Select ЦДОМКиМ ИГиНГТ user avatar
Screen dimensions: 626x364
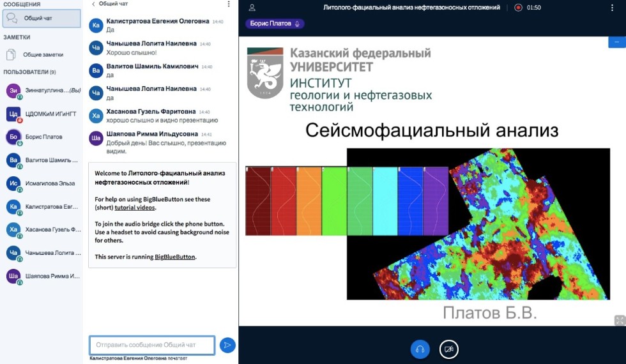coord(13,114)
